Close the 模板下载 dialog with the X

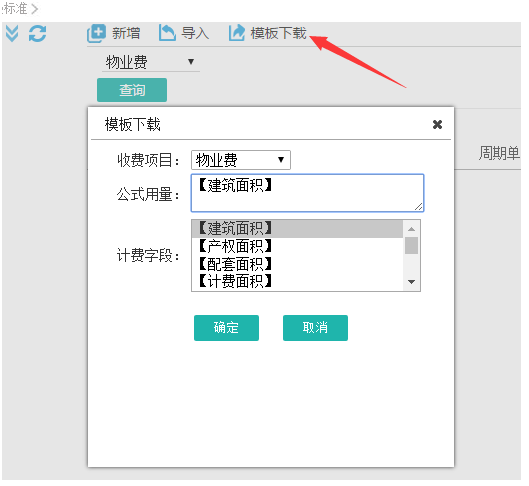tap(438, 125)
